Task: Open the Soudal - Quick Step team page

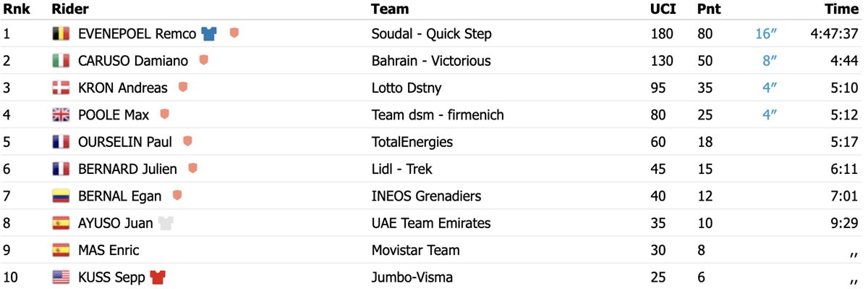Action: (x=431, y=34)
